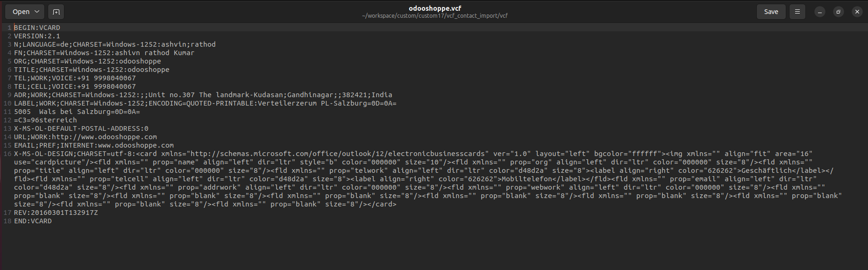Click line number 1 in the gutter
The width and height of the screenshot is (868, 270).
(x=9, y=28)
